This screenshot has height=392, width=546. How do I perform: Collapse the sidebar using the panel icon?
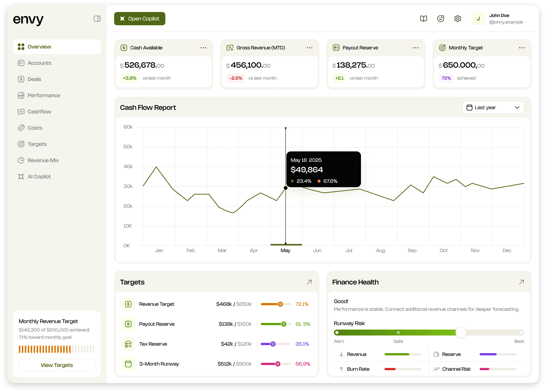click(x=97, y=19)
